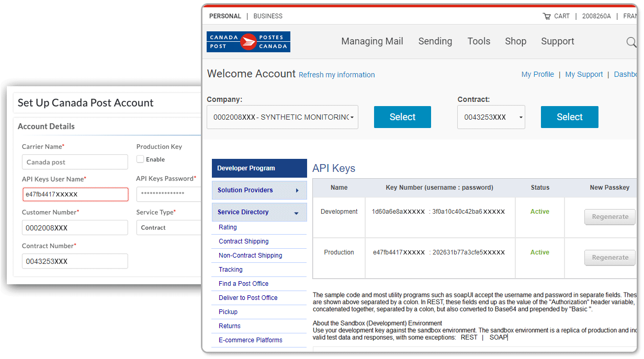Click the Status column header
The width and height of the screenshot is (644, 359).
(540, 188)
